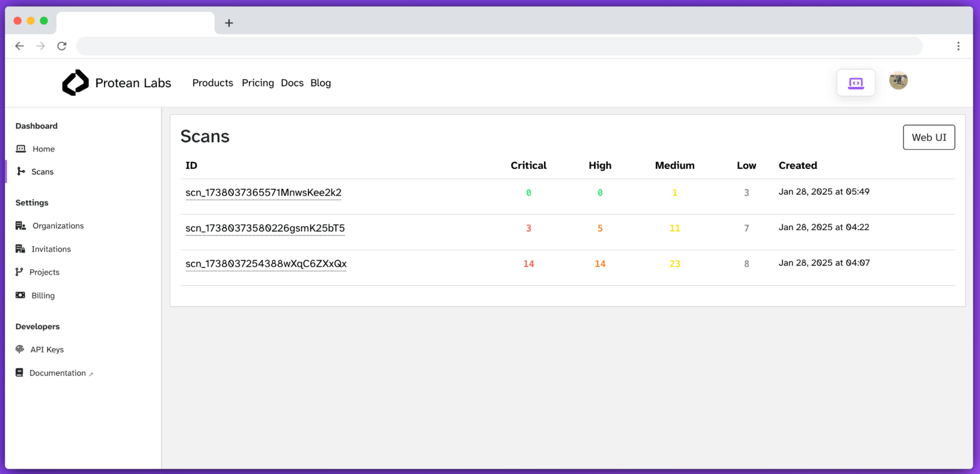Select Scans in the sidebar
The height and width of the screenshot is (474, 980).
[42, 172]
